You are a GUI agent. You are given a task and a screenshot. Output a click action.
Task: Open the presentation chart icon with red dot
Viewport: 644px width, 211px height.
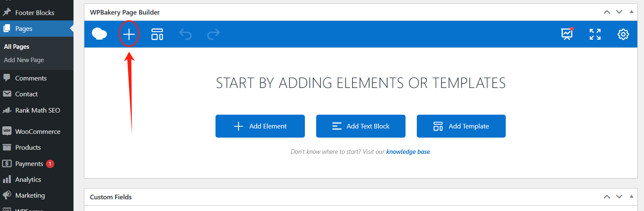click(x=567, y=34)
